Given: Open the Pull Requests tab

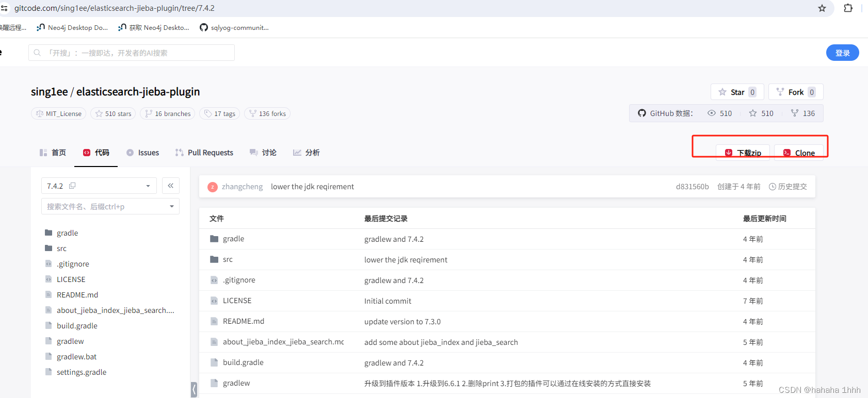Looking at the screenshot, I should 204,153.
